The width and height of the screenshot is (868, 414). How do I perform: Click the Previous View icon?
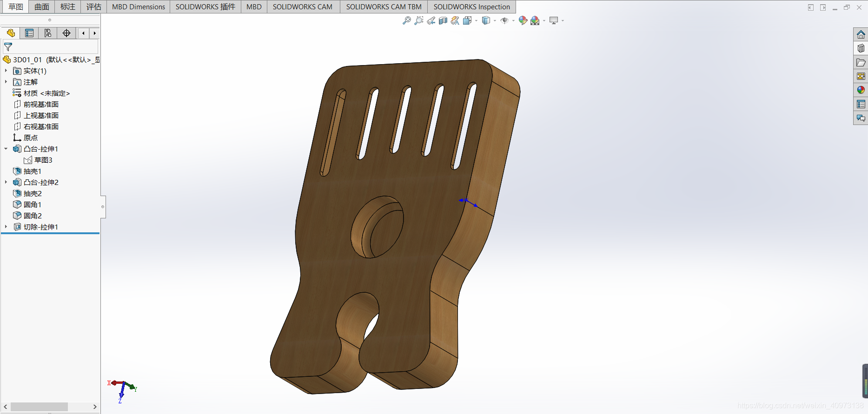(431, 20)
